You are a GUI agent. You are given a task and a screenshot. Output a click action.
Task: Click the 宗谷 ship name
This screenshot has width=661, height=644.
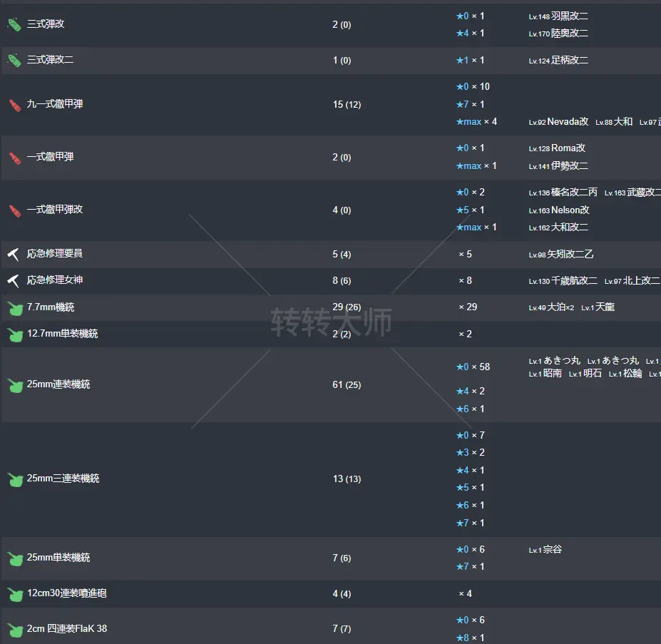553,550
